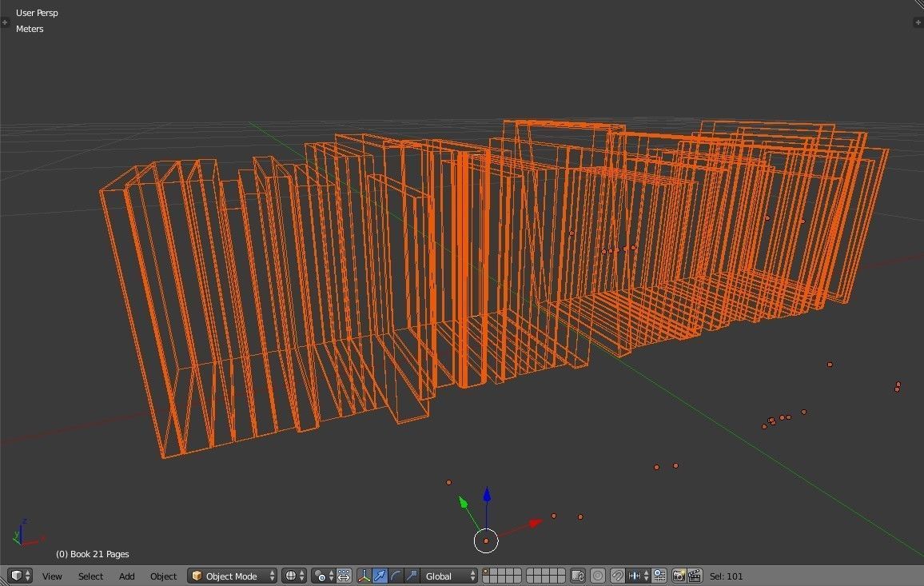Click the green Y axis manipulator arrow

463,502
